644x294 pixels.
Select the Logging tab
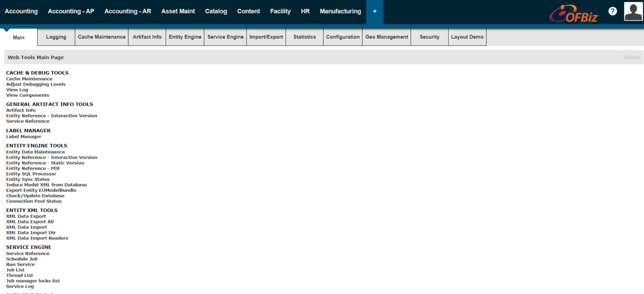56,37
